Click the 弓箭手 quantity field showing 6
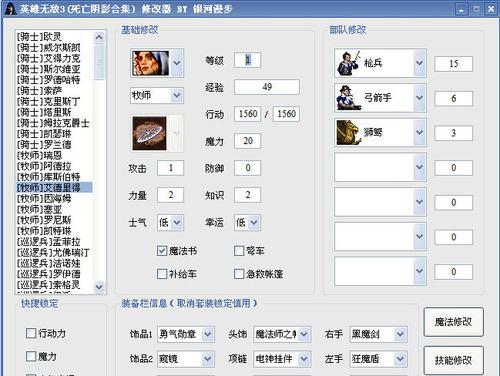The image size is (500, 376). [x=453, y=98]
